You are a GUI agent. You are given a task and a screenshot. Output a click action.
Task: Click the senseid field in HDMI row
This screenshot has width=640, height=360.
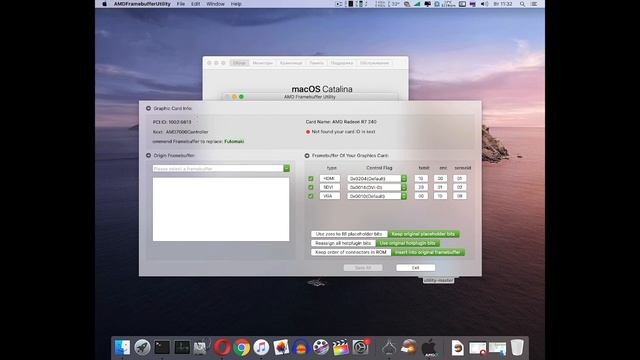460,178
